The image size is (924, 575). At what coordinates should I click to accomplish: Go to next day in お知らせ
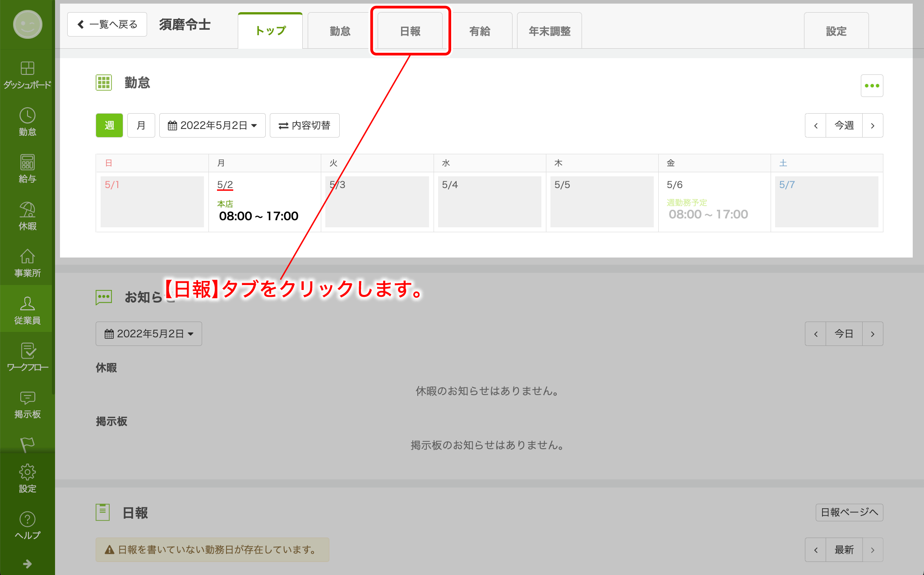pos(873,334)
